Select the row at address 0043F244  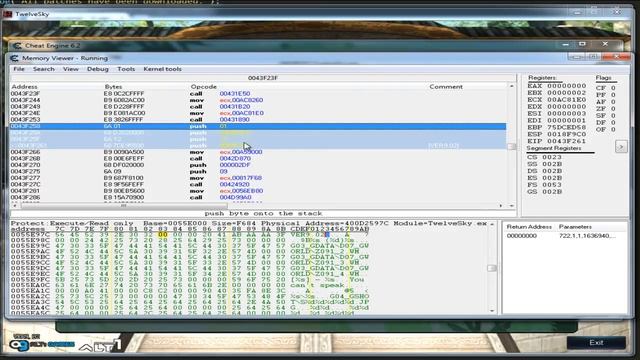click(x=258, y=100)
